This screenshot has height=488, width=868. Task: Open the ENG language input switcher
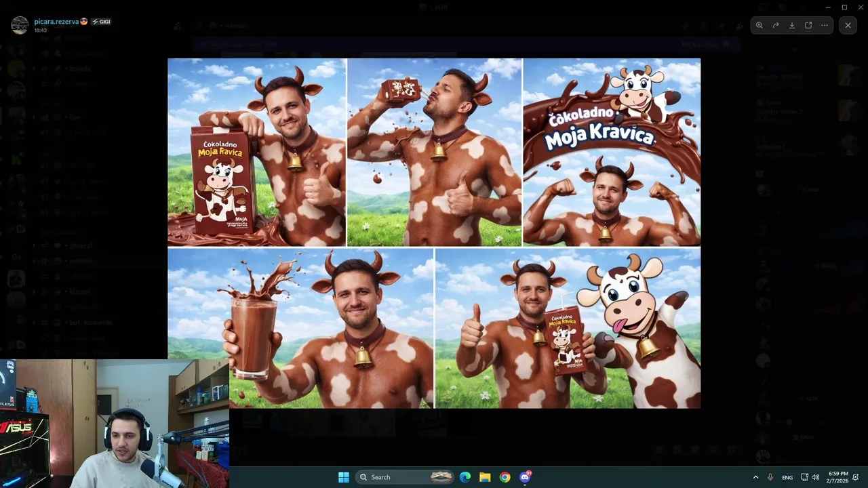click(787, 477)
